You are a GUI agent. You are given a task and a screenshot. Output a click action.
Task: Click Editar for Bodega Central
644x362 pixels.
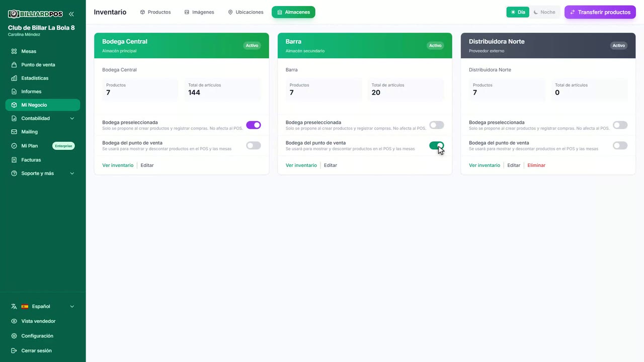click(147, 165)
